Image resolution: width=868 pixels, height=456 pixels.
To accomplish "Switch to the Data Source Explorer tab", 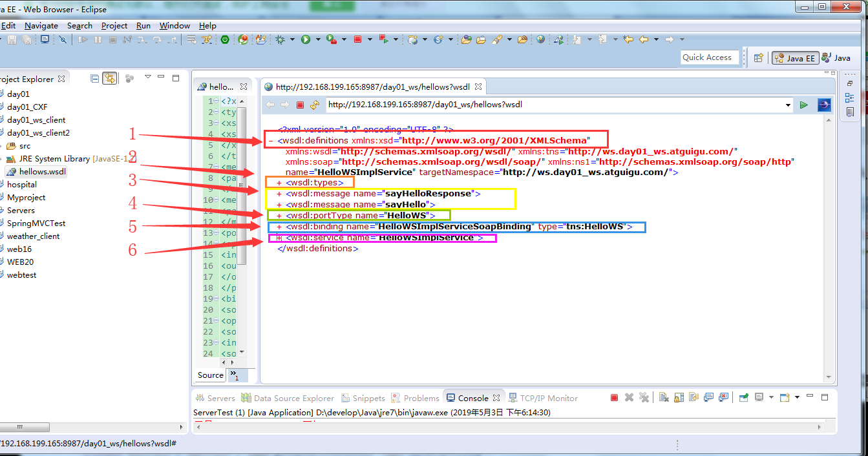I will tap(288, 398).
